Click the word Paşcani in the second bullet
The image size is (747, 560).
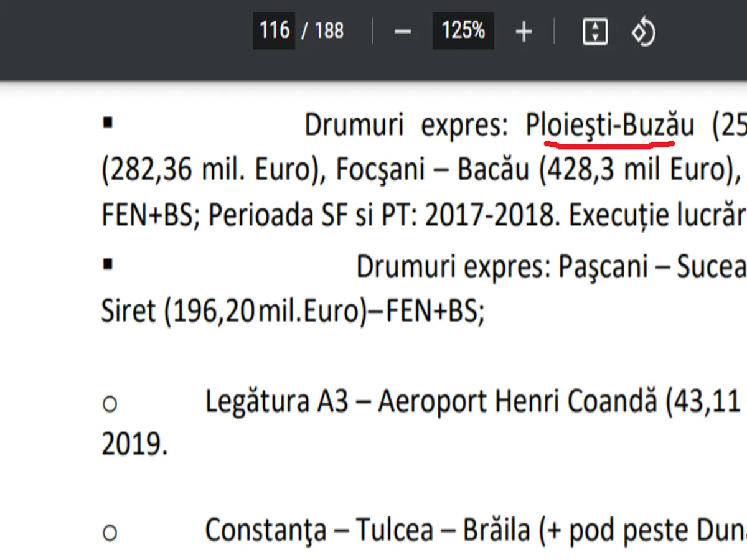(594, 268)
